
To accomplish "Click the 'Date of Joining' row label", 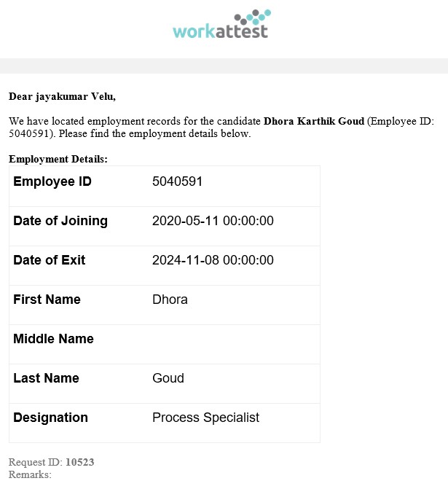I will pos(60,221).
